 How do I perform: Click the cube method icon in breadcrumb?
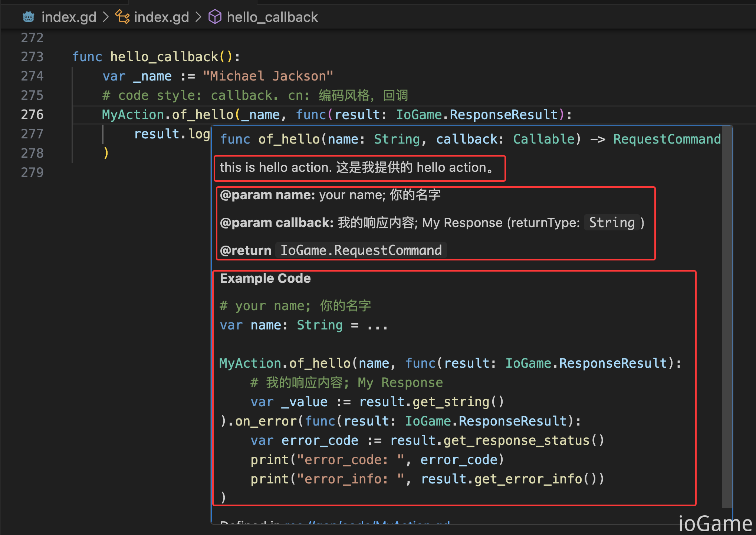215,17
